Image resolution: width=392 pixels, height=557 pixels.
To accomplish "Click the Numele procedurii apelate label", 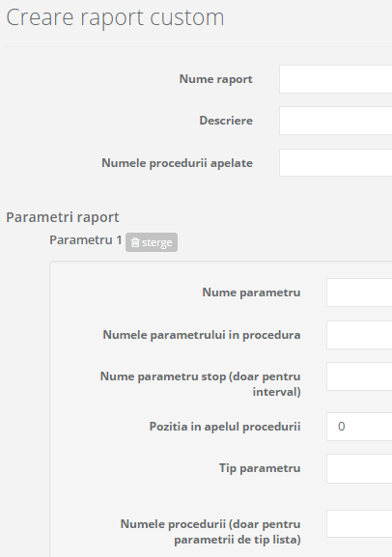I will (x=178, y=163).
